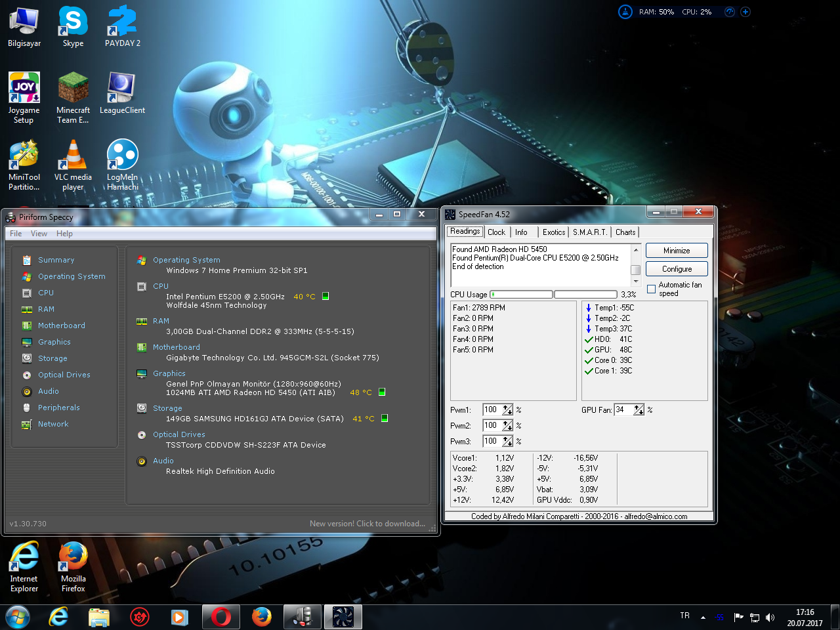Click the Minimize button in SpeedFan panel
Viewport: 840px width, 630px height.
coord(677,251)
